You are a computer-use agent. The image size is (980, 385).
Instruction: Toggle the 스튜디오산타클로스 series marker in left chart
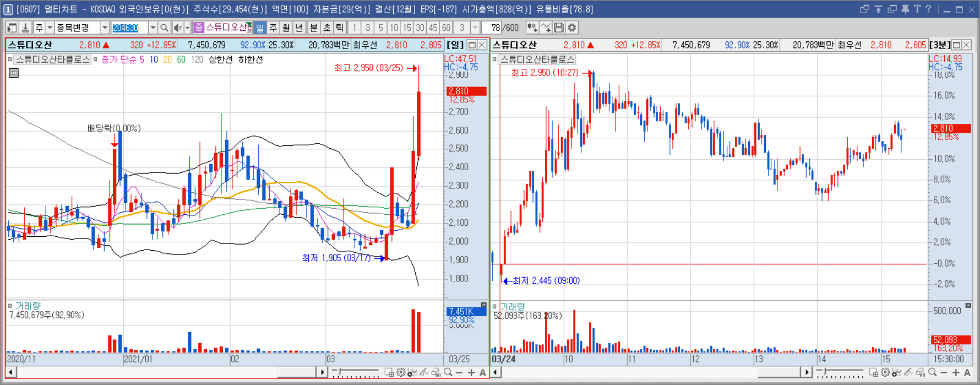tap(10, 59)
